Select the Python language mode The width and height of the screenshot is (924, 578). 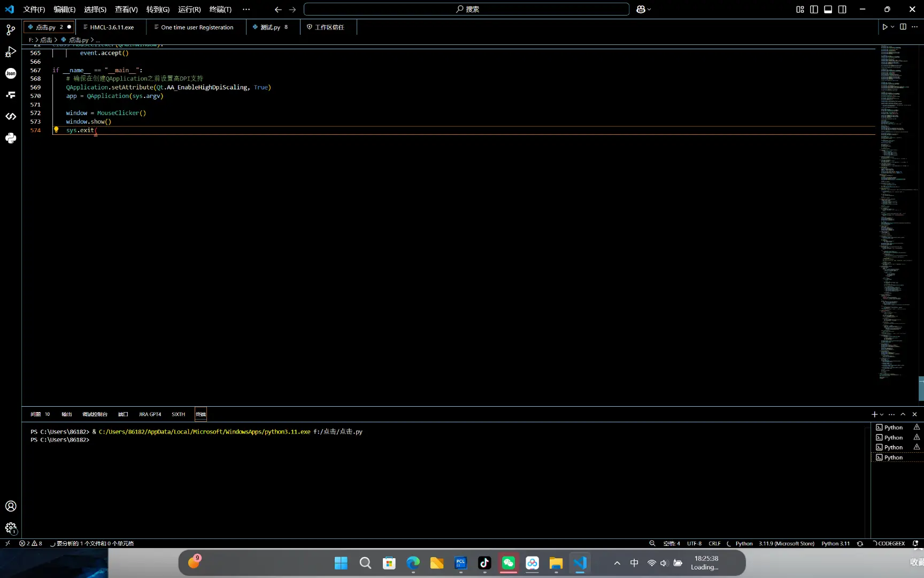(x=744, y=543)
